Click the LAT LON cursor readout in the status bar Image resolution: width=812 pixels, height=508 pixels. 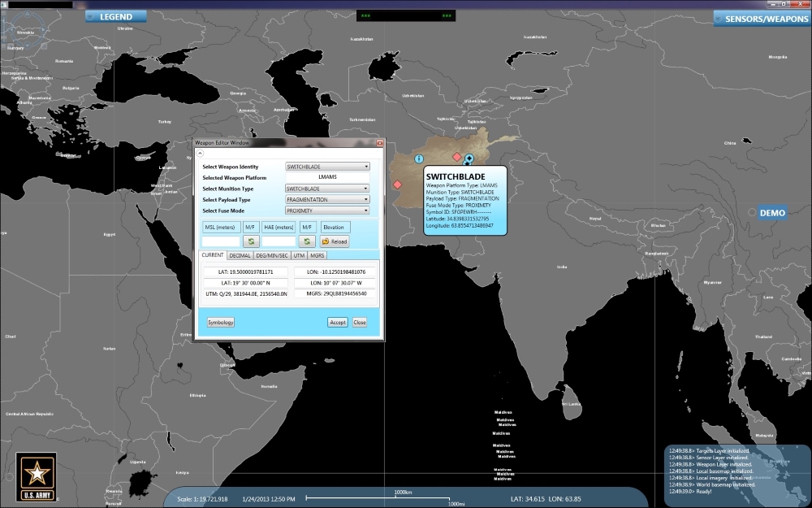tap(546, 499)
